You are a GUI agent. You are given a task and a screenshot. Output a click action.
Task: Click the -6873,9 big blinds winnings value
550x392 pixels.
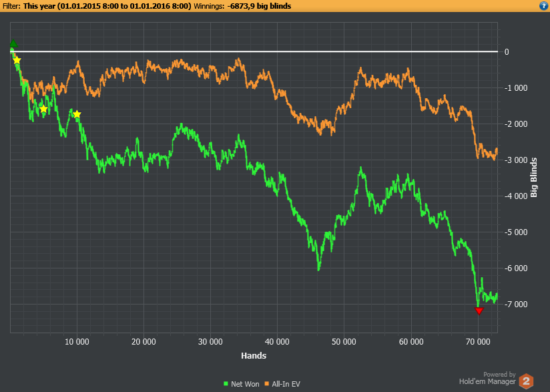pos(258,6)
